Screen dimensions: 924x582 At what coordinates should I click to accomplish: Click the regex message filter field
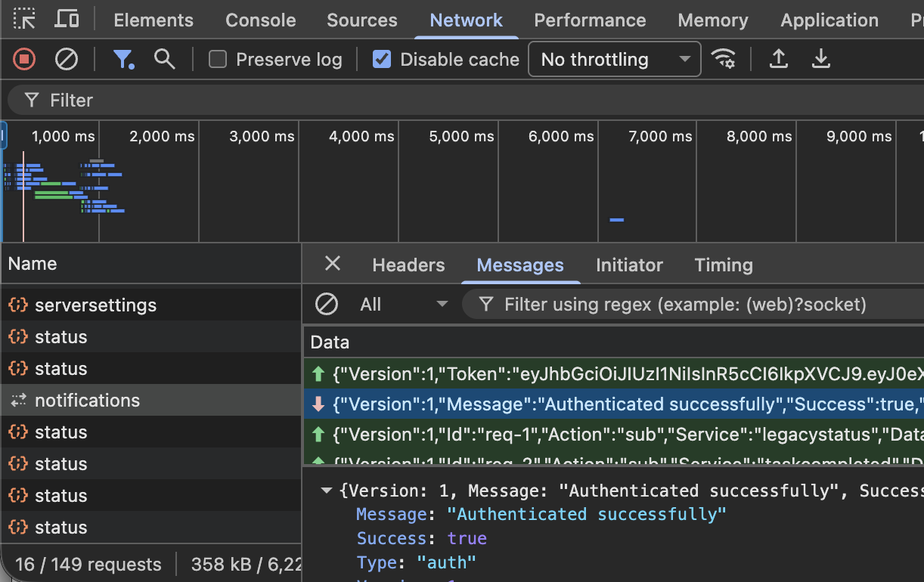684,305
